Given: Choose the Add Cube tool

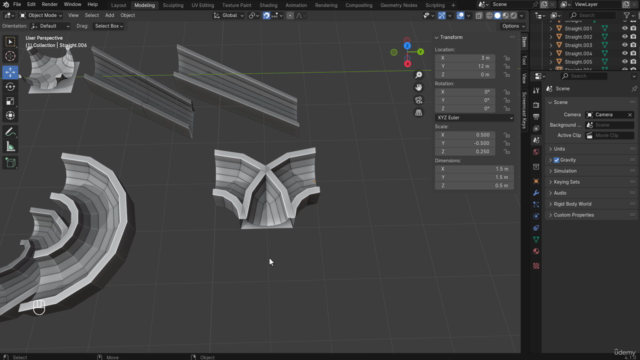Looking at the screenshot, I should (x=10, y=163).
